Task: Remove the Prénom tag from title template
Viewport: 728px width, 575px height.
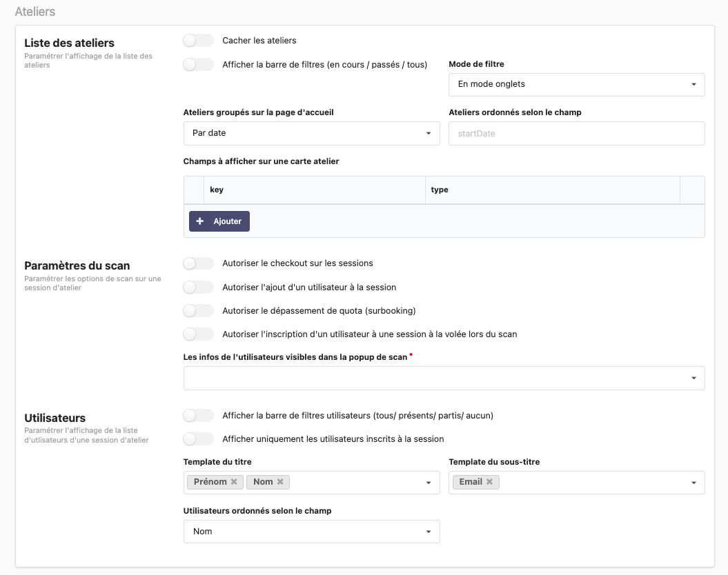Action: (234, 482)
